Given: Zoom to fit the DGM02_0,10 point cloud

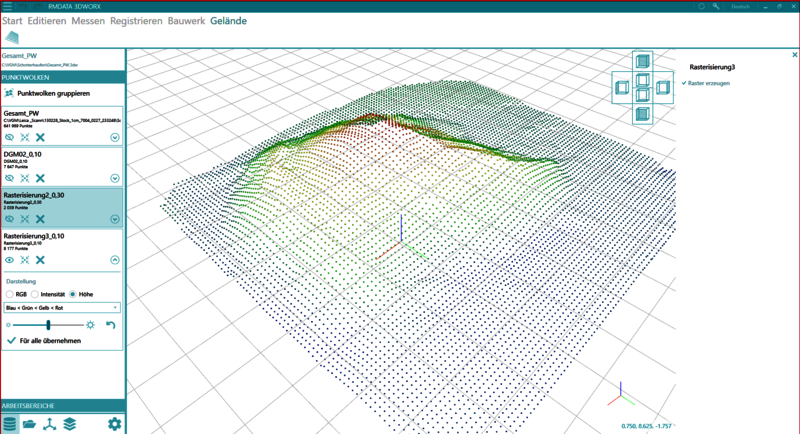Looking at the screenshot, I should 24,178.
